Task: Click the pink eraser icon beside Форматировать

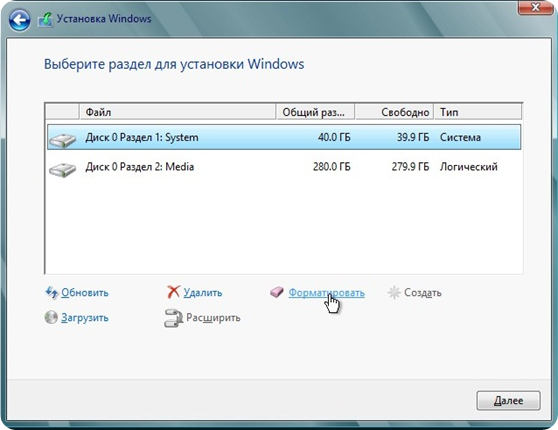Action: (x=277, y=293)
